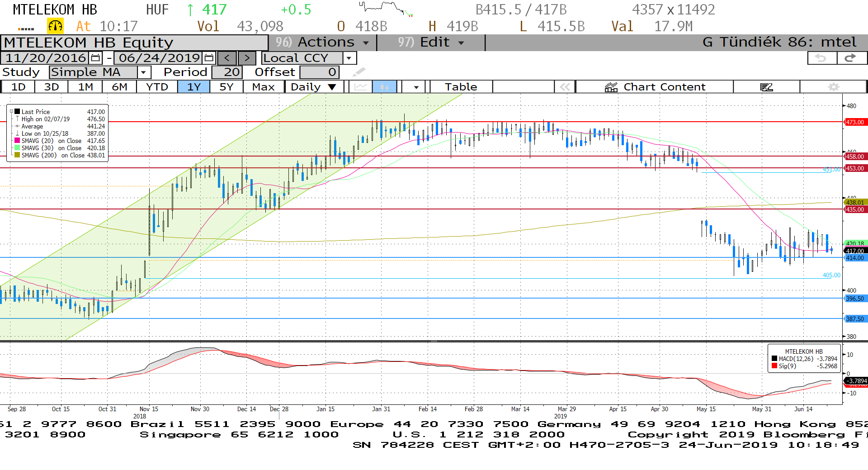868x470 pixels.
Task: Click the MTELEKOM HB Equity security field
Action: point(134,43)
